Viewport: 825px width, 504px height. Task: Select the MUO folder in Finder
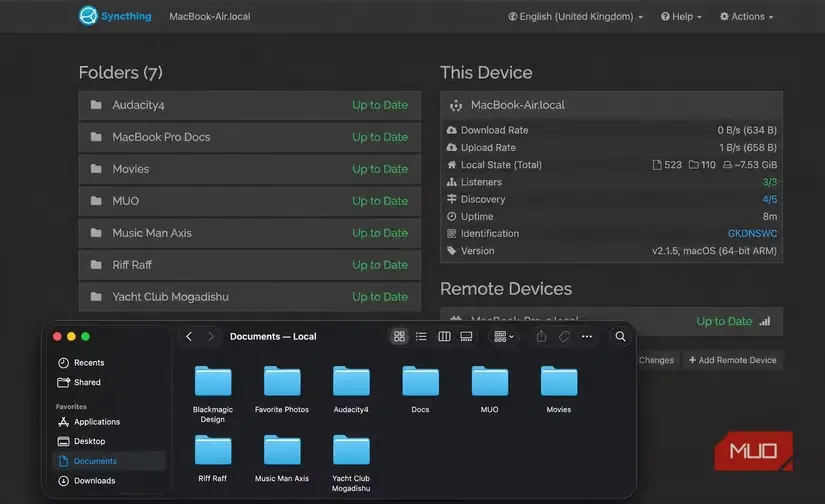(x=489, y=381)
